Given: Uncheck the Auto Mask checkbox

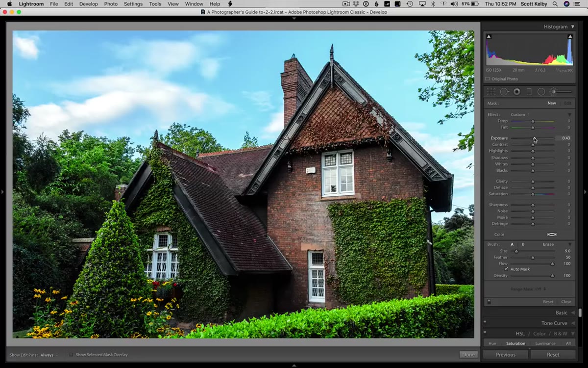Looking at the screenshot, I should [506, 269].
